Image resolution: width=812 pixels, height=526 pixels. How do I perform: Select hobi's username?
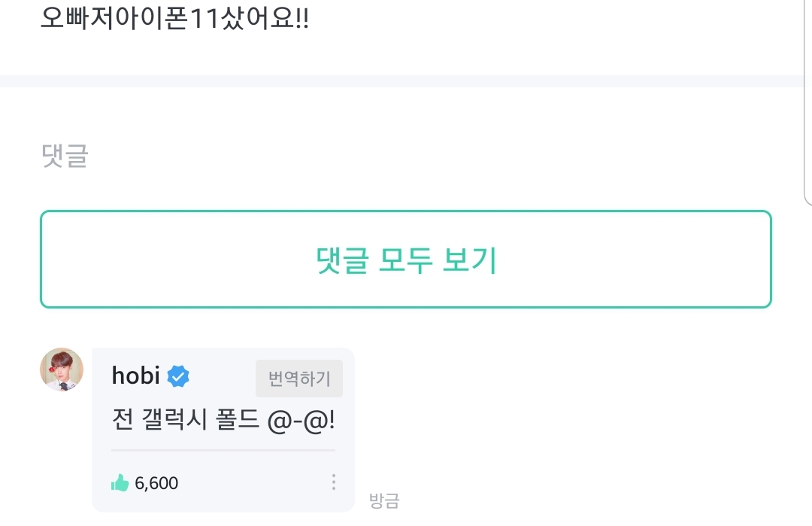coord(135,375)
